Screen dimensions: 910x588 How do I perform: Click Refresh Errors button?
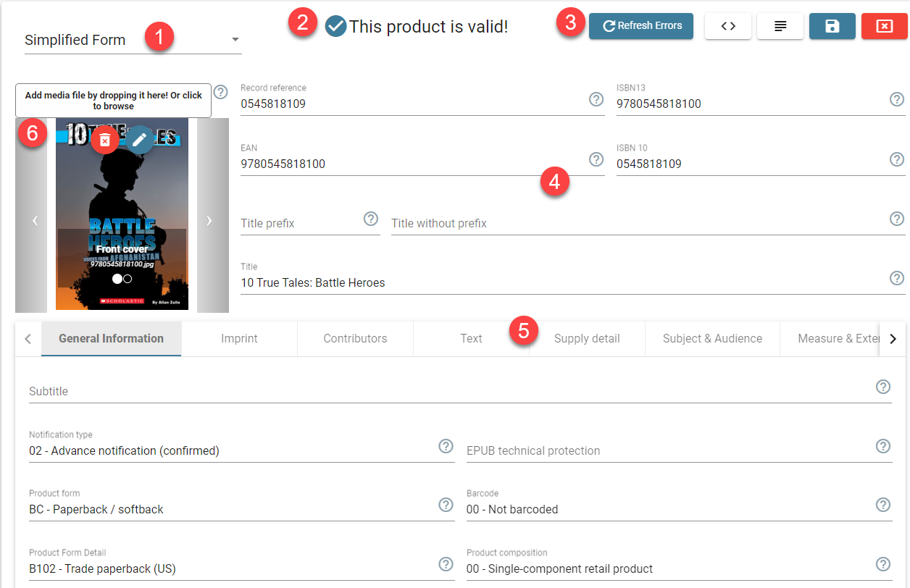(x=640, y=26)
